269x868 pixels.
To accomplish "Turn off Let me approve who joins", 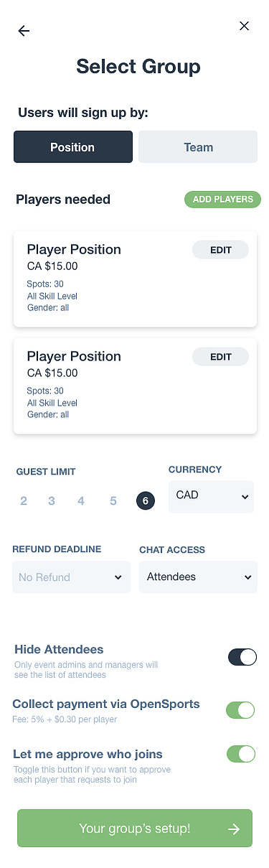I will click(241, 754).
